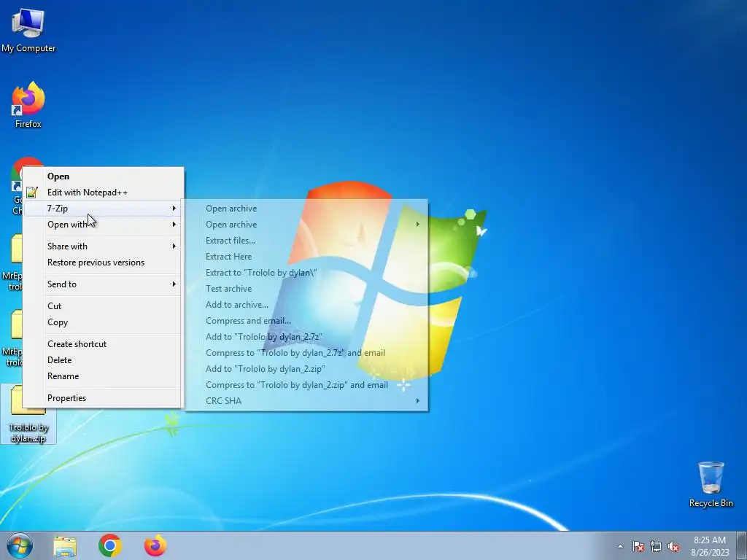Choose the first Open archive entry

pyautogui.click(x=306, y=209)
